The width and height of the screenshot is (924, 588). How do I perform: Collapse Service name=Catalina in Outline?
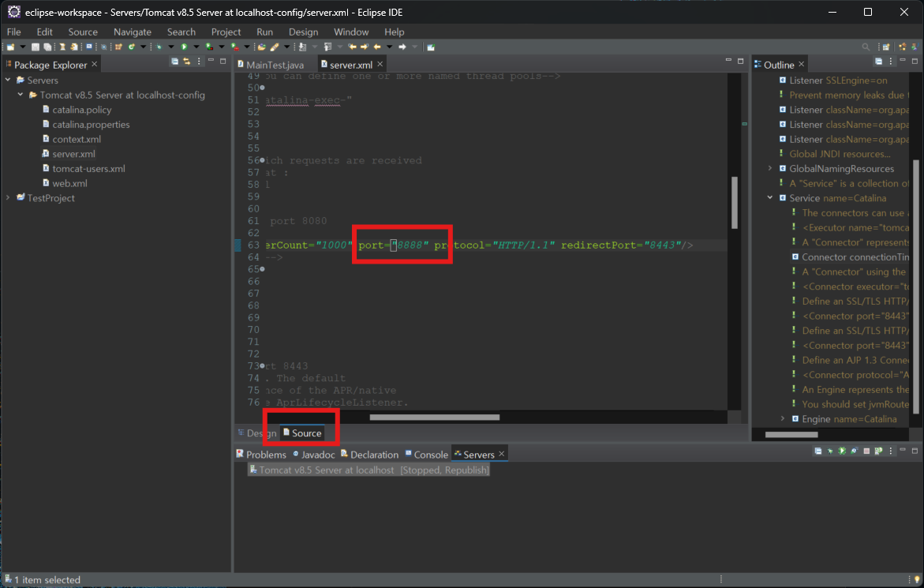(x=769, y=198)
